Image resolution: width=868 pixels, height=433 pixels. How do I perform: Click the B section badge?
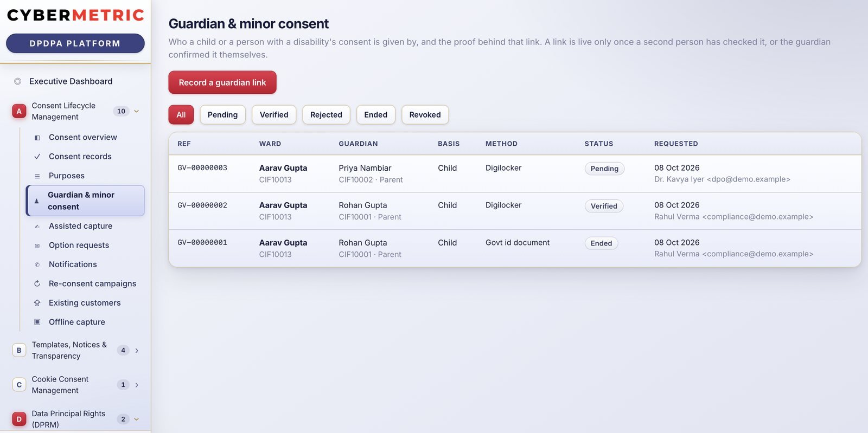(19, 350)
